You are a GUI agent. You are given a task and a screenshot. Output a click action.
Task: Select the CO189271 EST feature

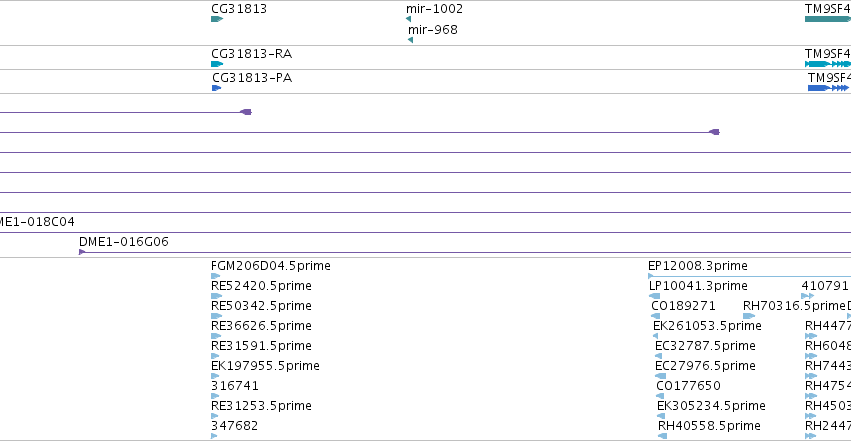(683, 306)
